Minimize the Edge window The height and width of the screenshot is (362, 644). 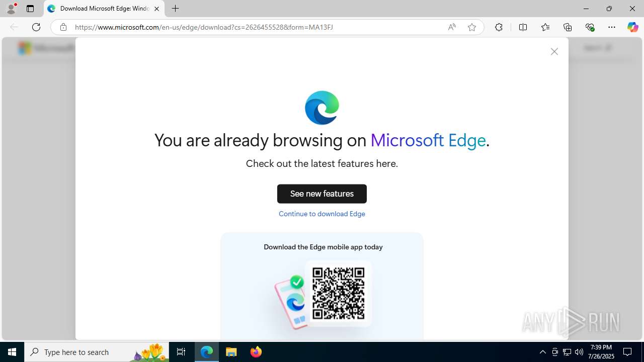586,9
